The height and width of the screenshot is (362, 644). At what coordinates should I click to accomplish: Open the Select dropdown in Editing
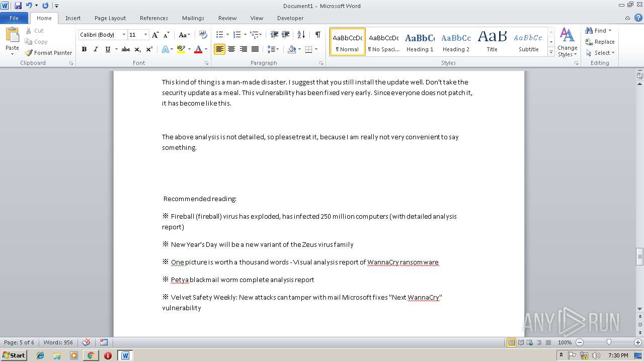(600, 53)
